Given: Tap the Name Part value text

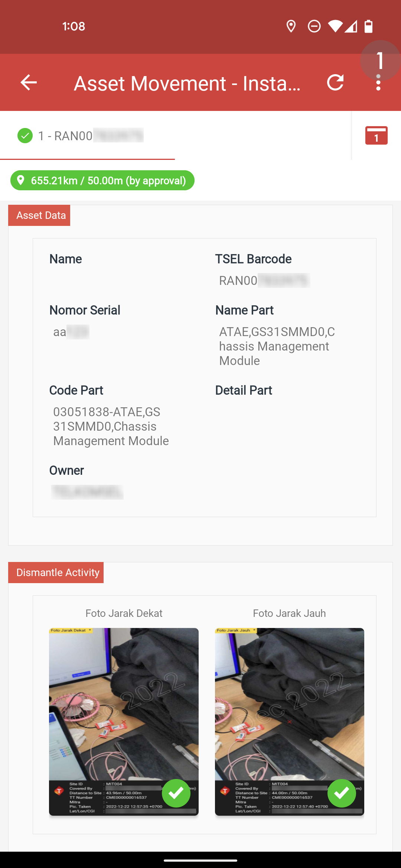Looking at the screenshot, I should pos(277,346).
